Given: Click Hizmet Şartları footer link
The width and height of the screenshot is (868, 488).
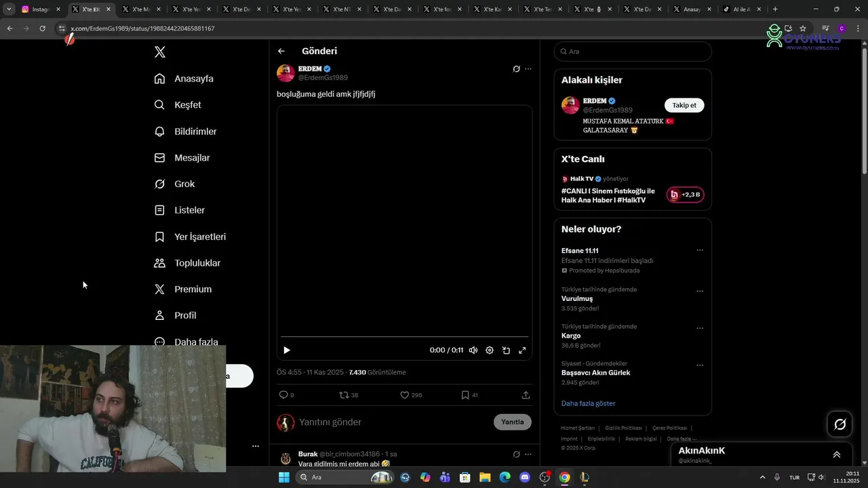Looking at the screenshot, I should tap(578, 428).
